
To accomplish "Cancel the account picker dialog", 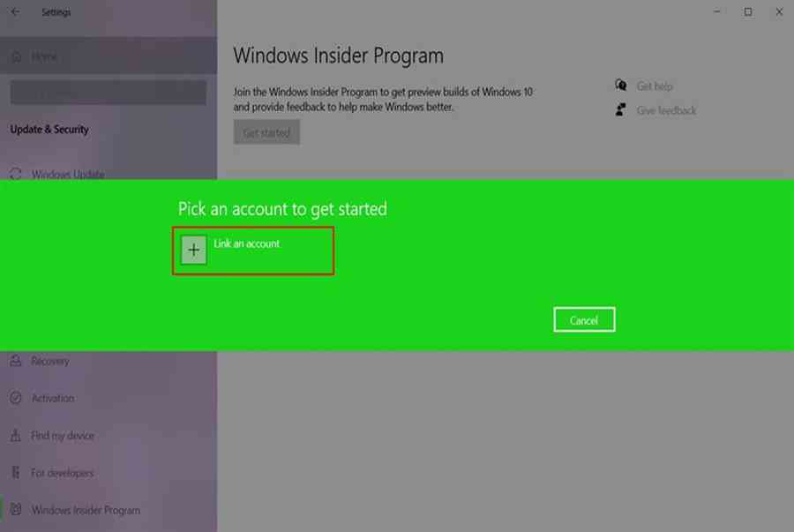I will pos(584,319).
